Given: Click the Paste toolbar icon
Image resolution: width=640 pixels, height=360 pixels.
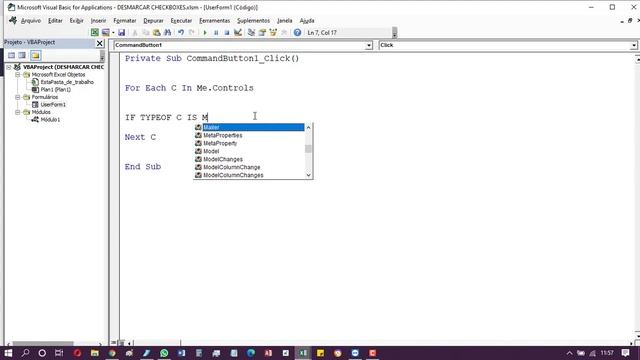Looking at the screenshot, I should [156, 33].
